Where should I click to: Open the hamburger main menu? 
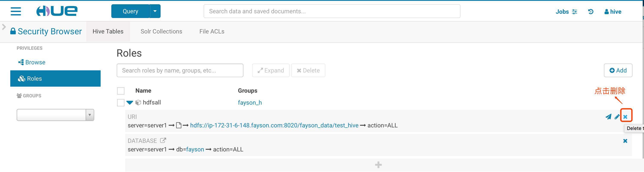[16, 11]
